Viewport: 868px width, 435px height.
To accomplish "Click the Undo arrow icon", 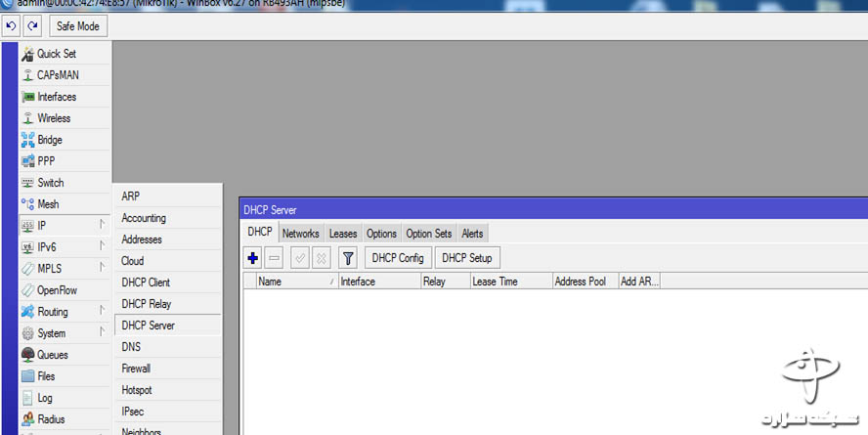I will pyautogui.click(x=11, y=26).
